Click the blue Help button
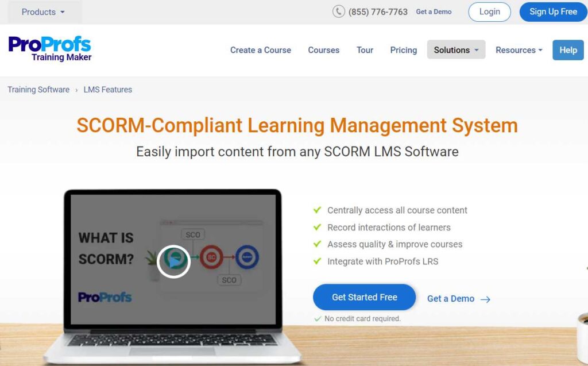The width and height of the screenshot is (588, 366). [x=568, y=50]
